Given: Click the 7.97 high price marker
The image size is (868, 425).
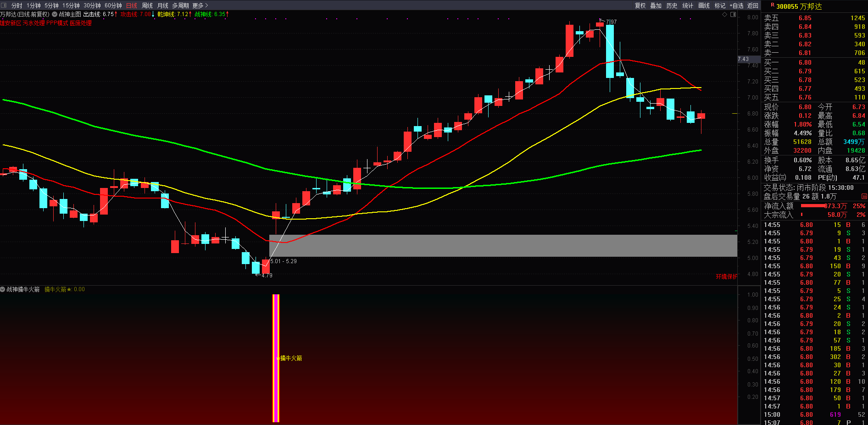Looking at the screenshot, I should pyautogui.click(x=611, y=22).
